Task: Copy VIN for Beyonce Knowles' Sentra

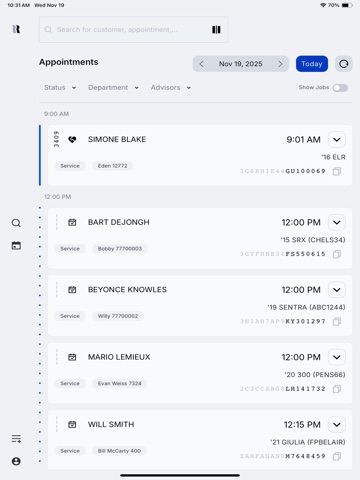Action: pyautogui.click(x=337, y=322)
